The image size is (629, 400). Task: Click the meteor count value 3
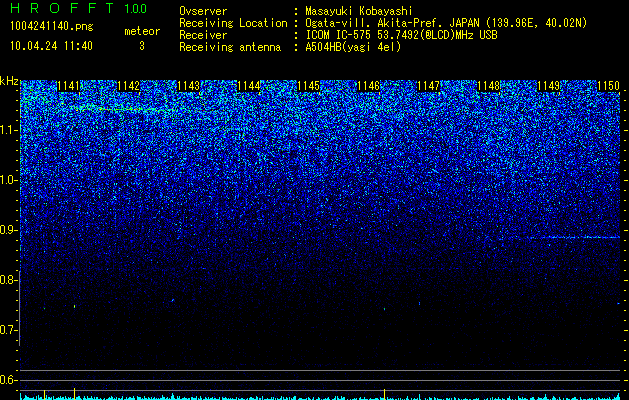point(142,46)
